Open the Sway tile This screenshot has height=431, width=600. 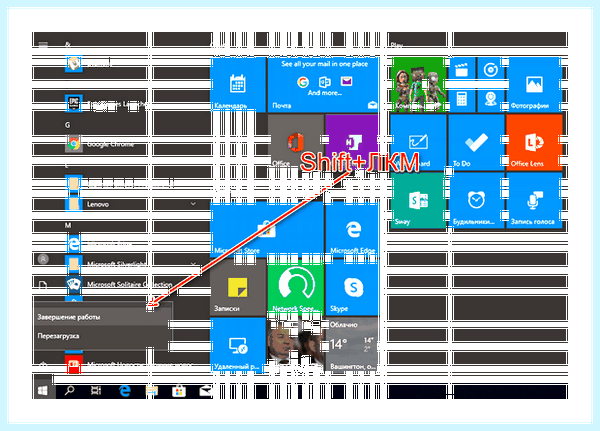(418, 200)
